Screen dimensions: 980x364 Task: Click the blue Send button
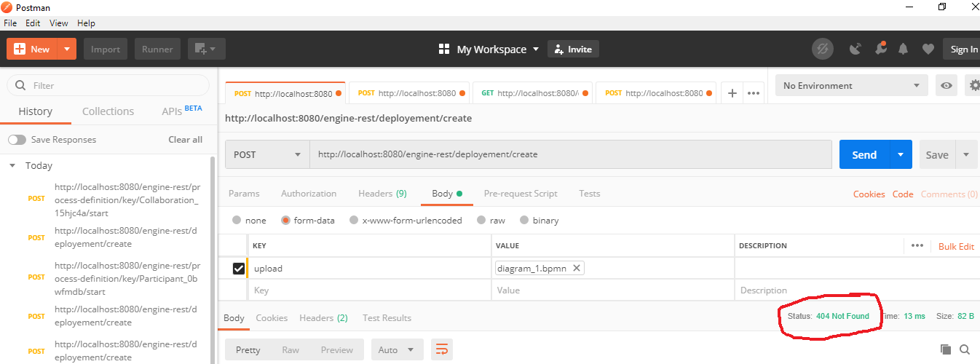point(864,154)
